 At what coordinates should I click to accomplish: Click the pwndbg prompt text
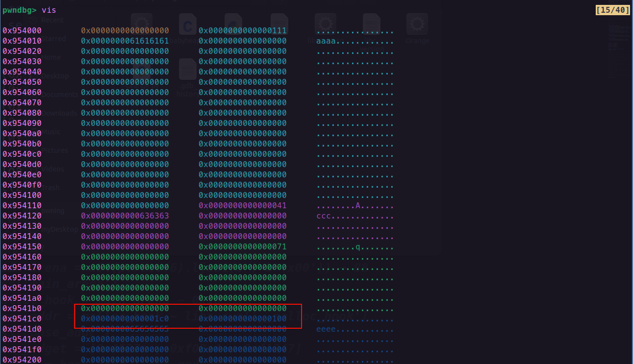[20, 10]
